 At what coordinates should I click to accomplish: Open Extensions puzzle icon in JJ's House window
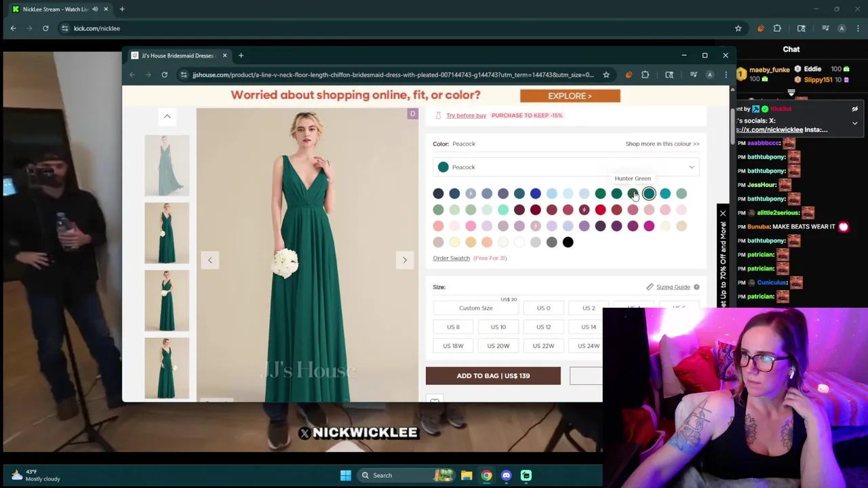tap(645, 75)
